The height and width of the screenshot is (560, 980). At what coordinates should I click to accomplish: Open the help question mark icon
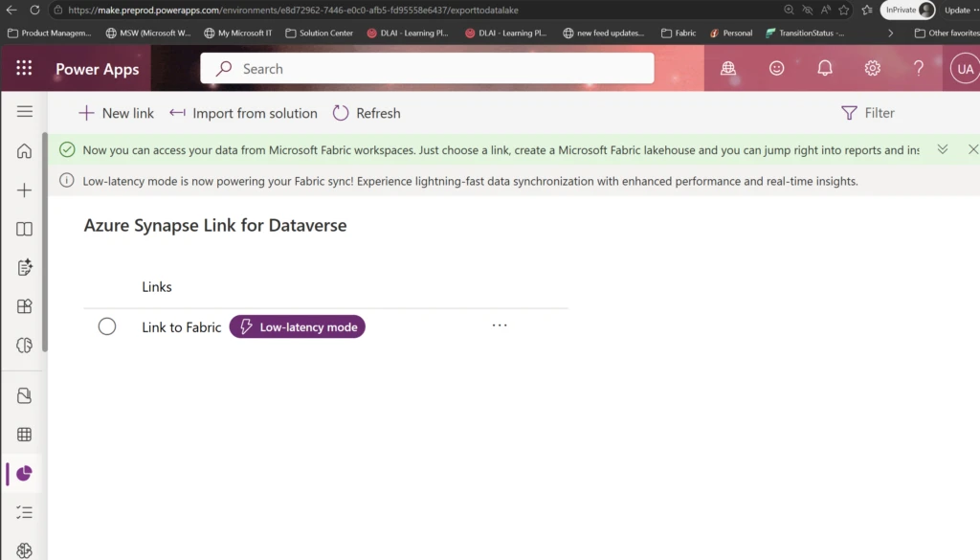(x=918, y=68)
